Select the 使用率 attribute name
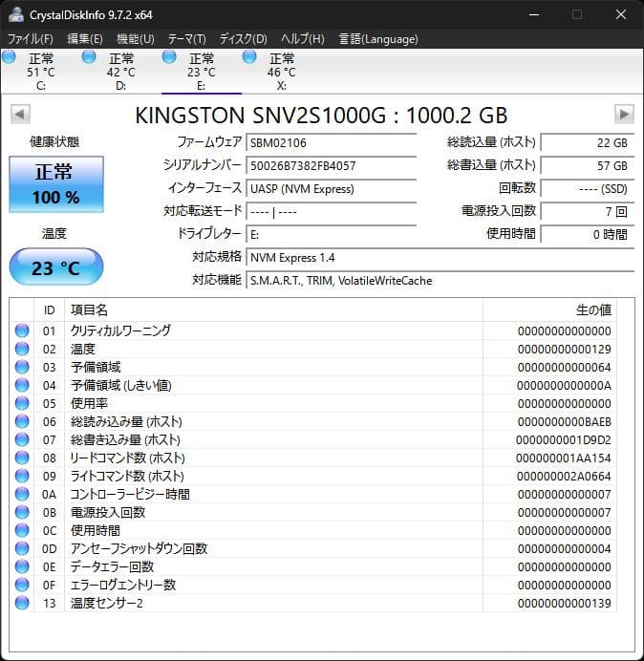This screenshot has height=661, width=644. [89, 403]
